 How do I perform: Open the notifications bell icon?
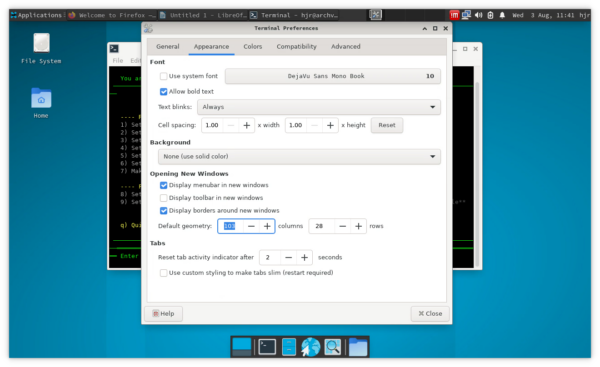[502, 15]
